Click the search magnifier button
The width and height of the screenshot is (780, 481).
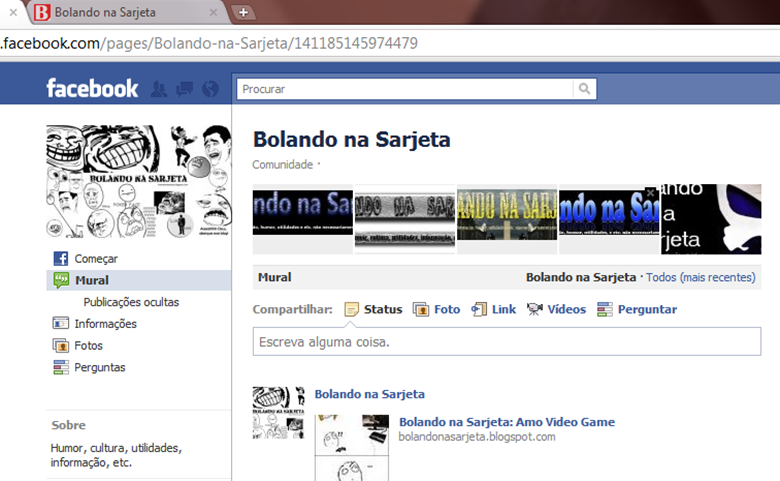click(585, 89)
